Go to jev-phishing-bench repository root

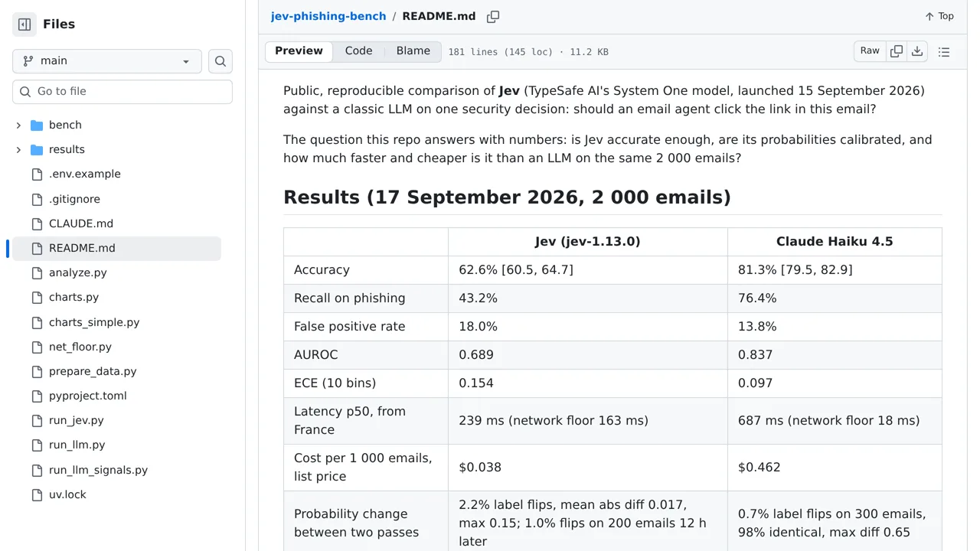tap(328, 16)
